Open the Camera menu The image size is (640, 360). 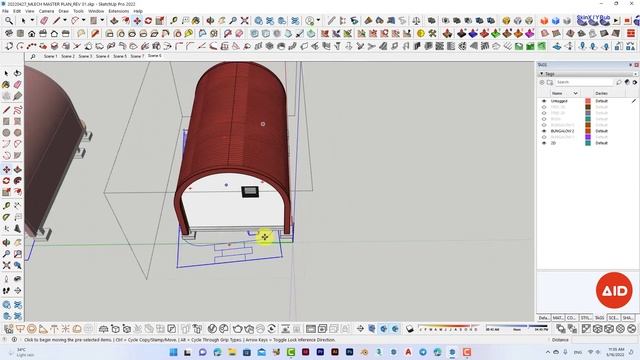46,11
